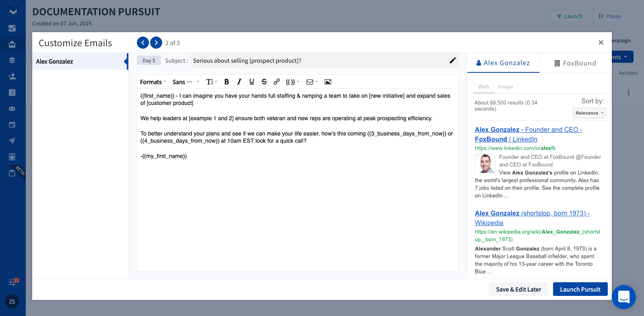The height and width of the screenshot is (316, 644).
Task: Toggle strikethrough formatting
Action: (264, 82)
